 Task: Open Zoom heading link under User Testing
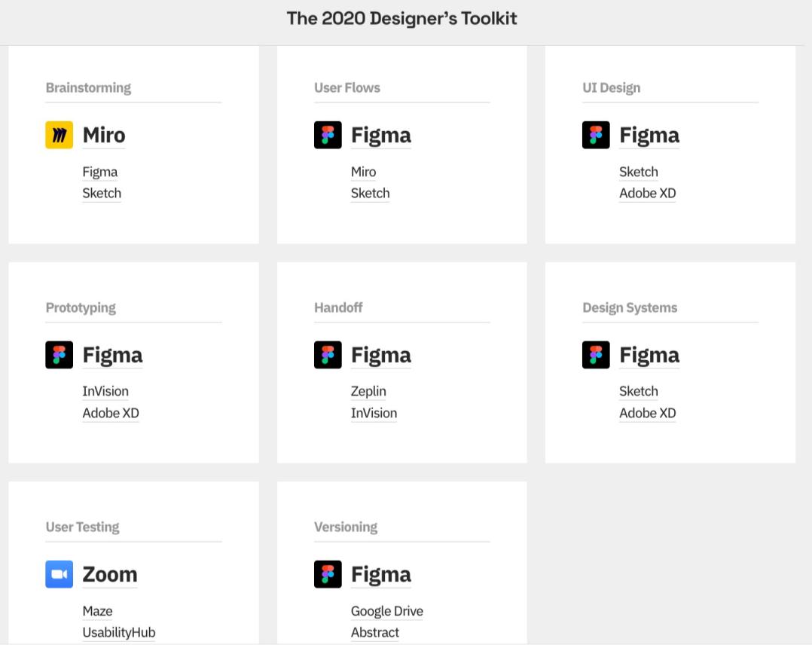110,574
